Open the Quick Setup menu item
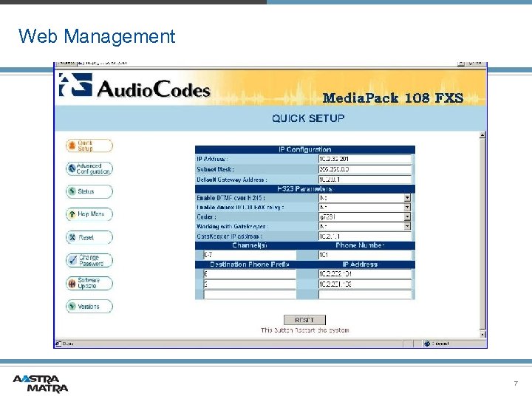This screenshot has width=532, height=399. [89, 146]
